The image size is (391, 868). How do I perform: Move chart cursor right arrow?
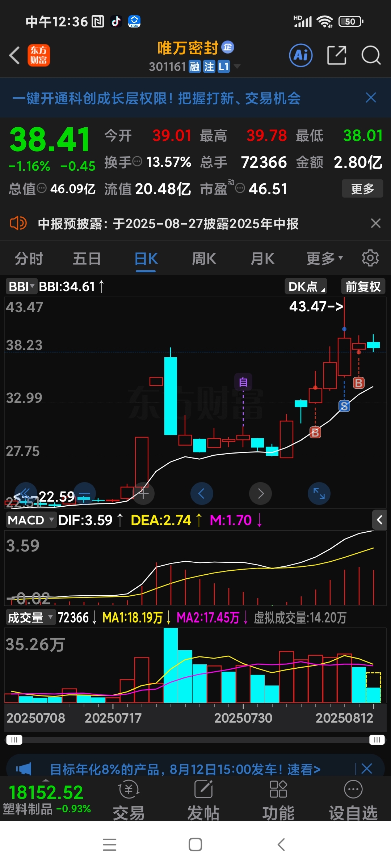pos(260,493)
